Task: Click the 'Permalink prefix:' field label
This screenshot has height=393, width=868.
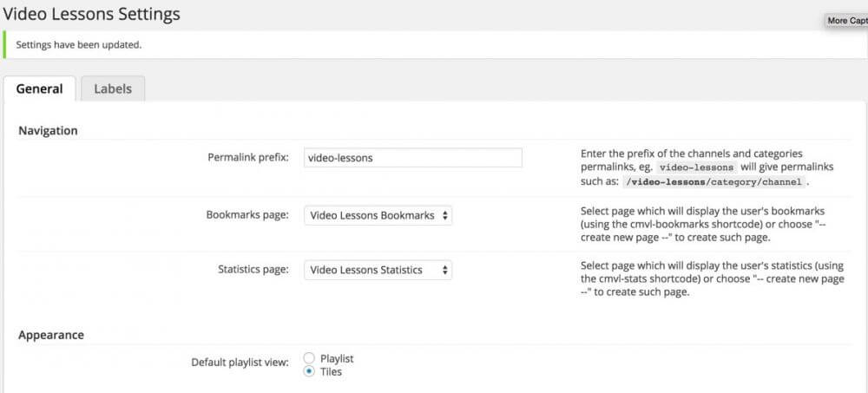Action: pos(248,158)
